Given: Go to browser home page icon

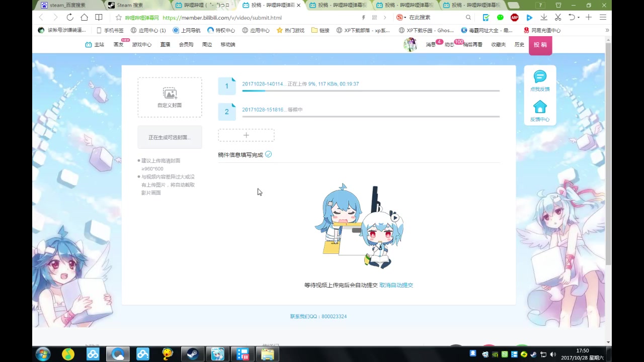Looking at the screenshot, I should [x=84, y=18].
